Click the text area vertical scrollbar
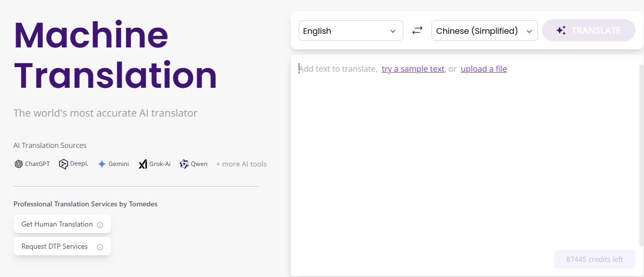 (641, 151)
